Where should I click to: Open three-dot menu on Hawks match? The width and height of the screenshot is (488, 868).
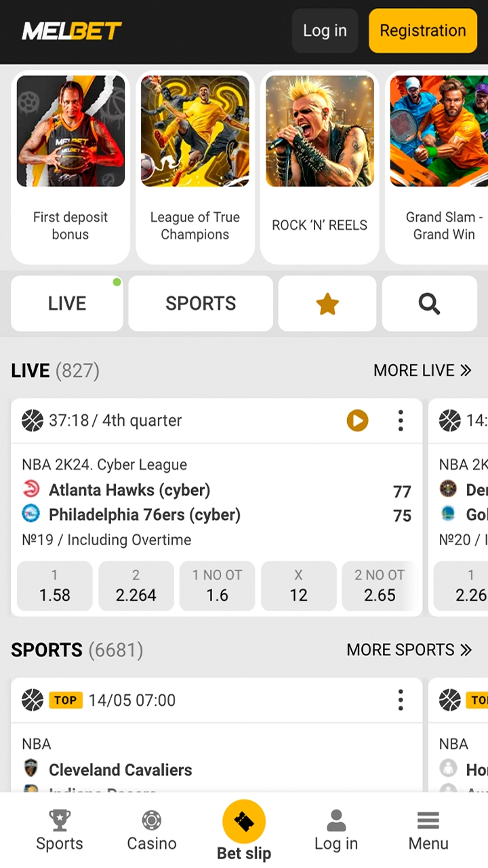click(401, 420)
